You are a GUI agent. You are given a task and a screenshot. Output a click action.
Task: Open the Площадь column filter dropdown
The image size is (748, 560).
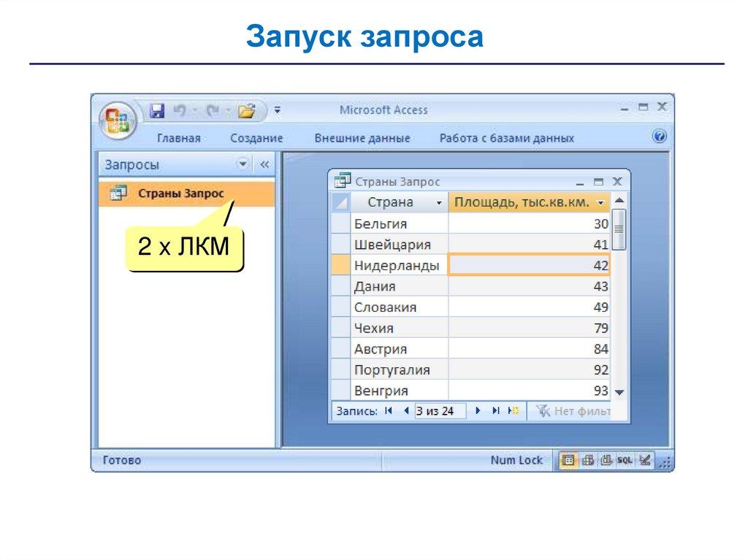click(x=600, y=203)
